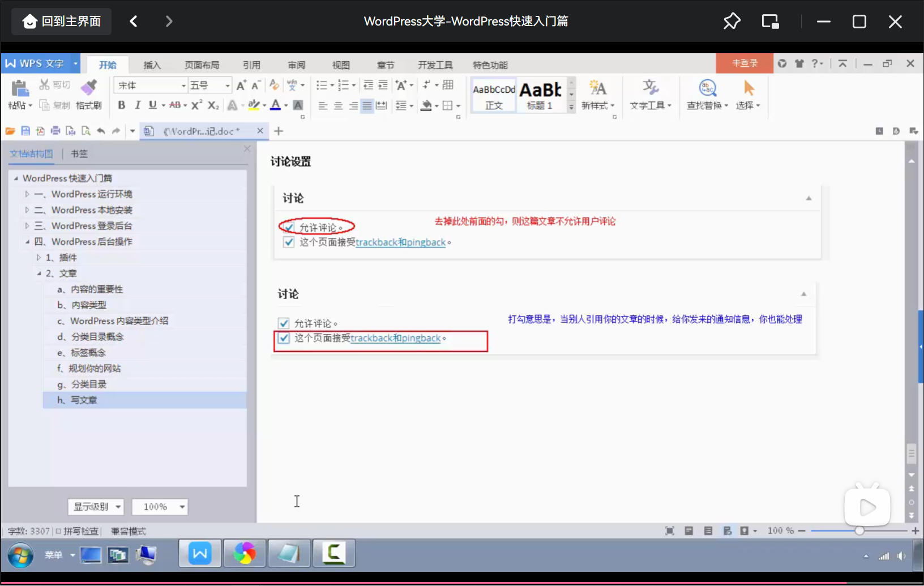Image resolution: width=924 pixels, height=586 pixels.
Task: Open the 100% zoom dropdown in outline pane
Action: click(160, 507)
